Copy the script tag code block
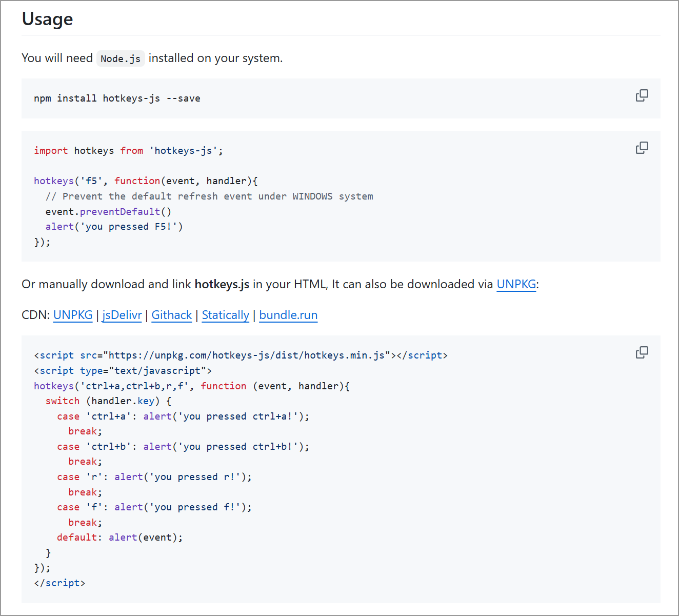The width and height of the screenshot is (679, 616). tap(642, 353)
